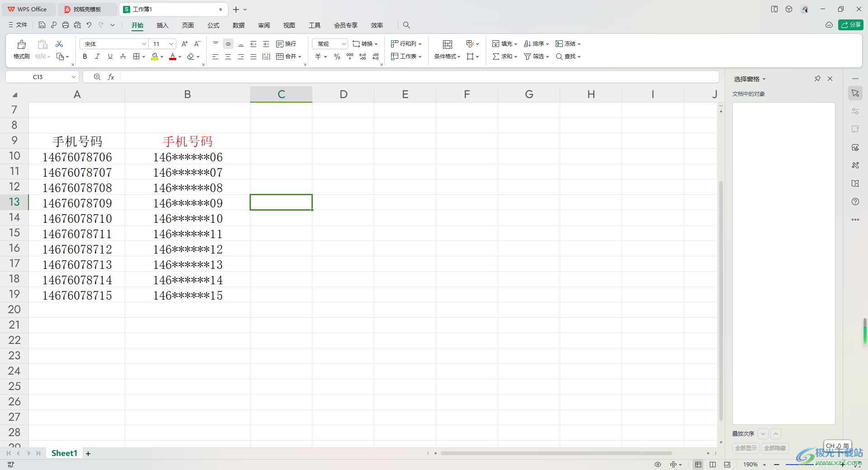Click percent style icon
This screenshot has width=868, height=470.
coord(337,56)
